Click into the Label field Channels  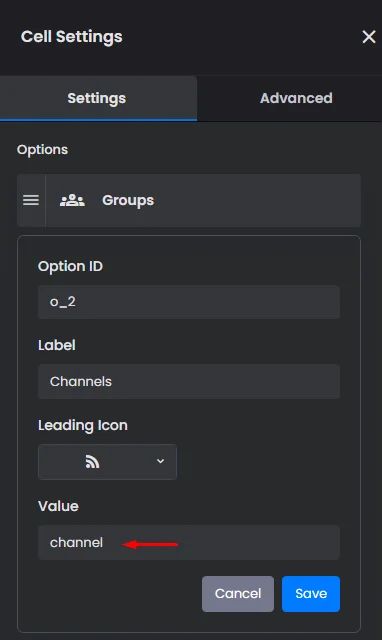pyautogui.click(x=189, y=382)
